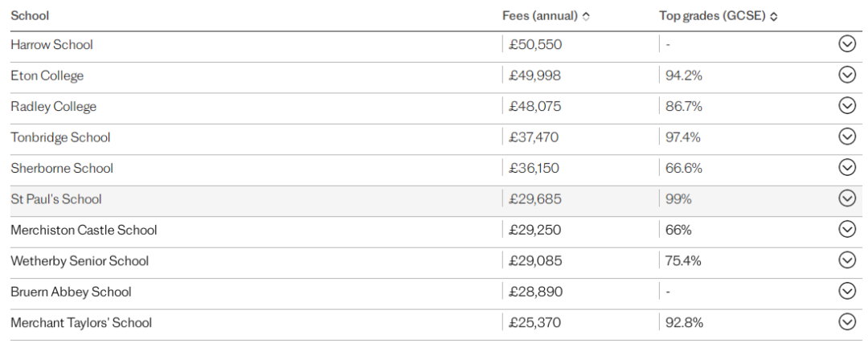Viewport: 868px width, 343px height.
Task: Expand the Harrow School row chevron
Action: coord(847,43)
